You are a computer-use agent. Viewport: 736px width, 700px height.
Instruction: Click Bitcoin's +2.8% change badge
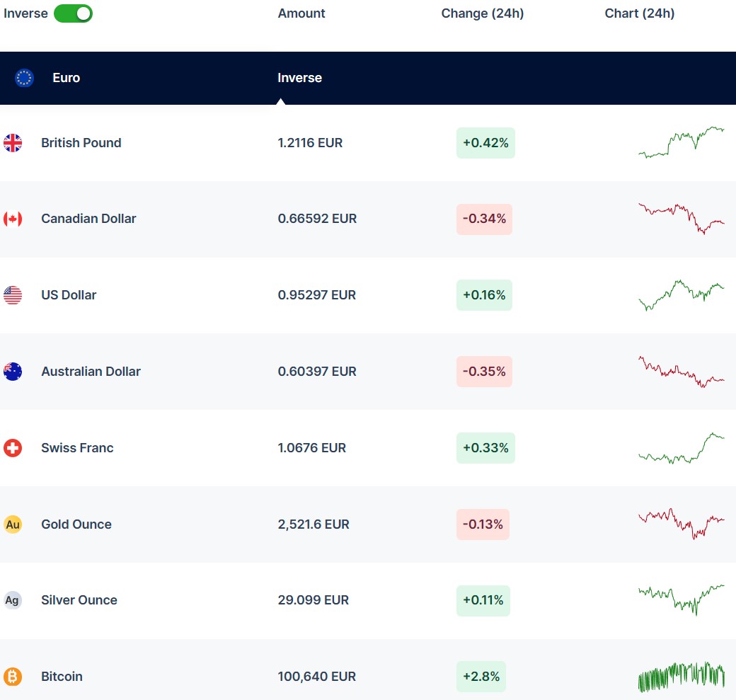[481, 677]
